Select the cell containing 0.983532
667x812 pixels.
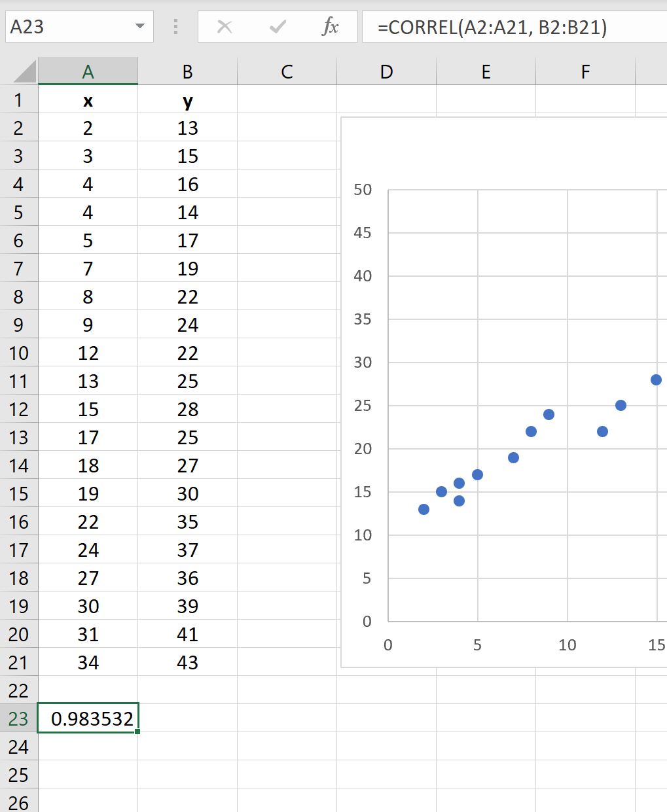coord(88,718)
